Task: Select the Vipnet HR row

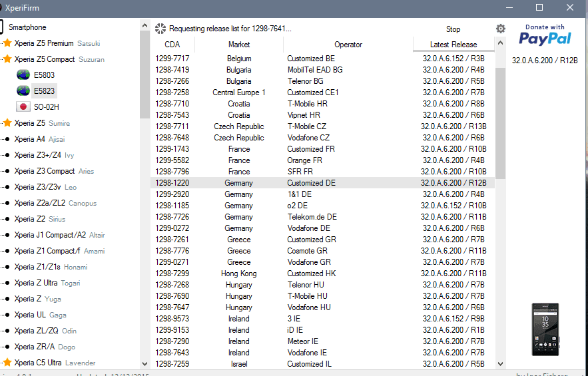Action: click(322, 115)
